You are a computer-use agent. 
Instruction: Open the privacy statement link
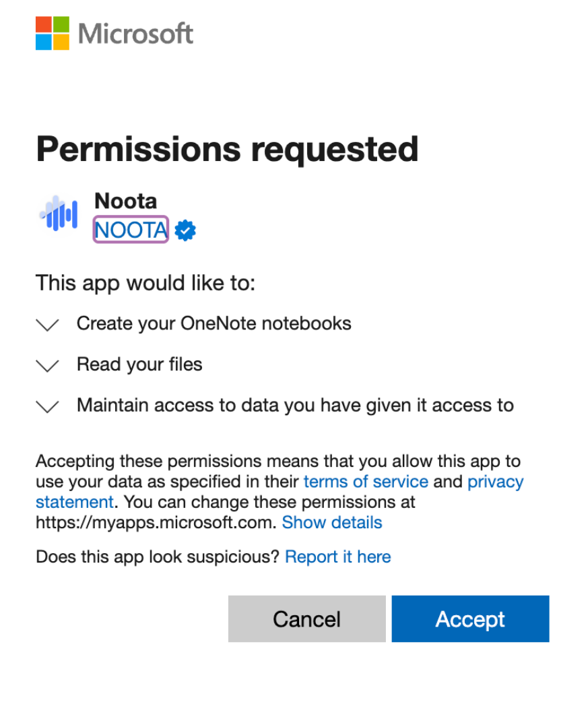[x=495, y=482]
